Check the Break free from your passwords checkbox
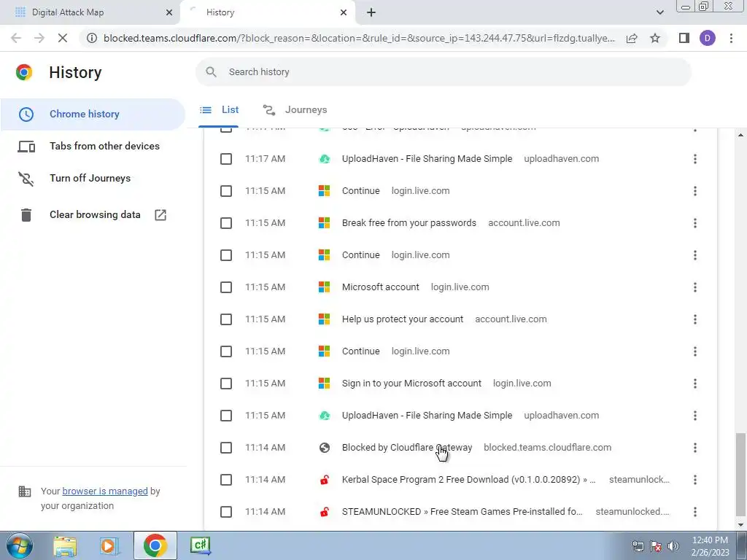Viewport: 747px width, 560px height. (x=226, y=223)
